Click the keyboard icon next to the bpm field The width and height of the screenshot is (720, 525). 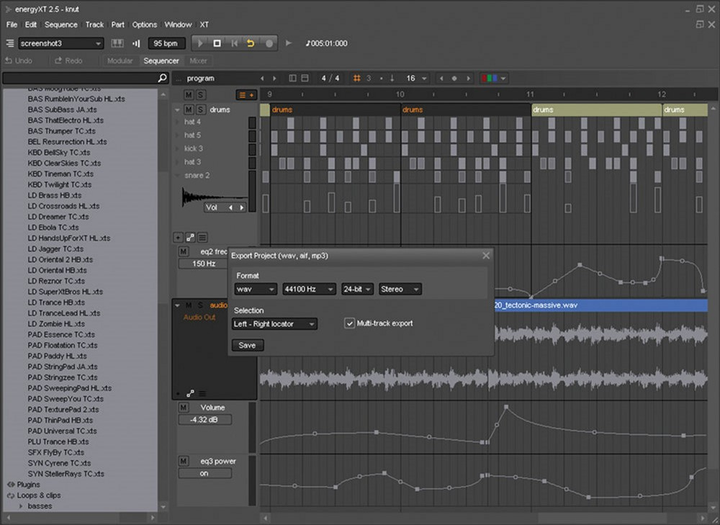tap(117, 43)
